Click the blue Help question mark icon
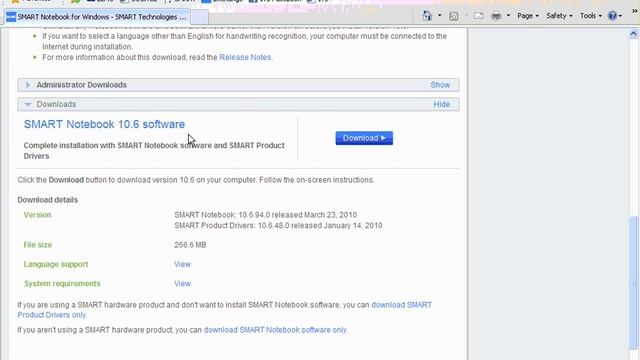Image resolution: width=640 pixels, height=360 pixels. click(x=612, y=16)
